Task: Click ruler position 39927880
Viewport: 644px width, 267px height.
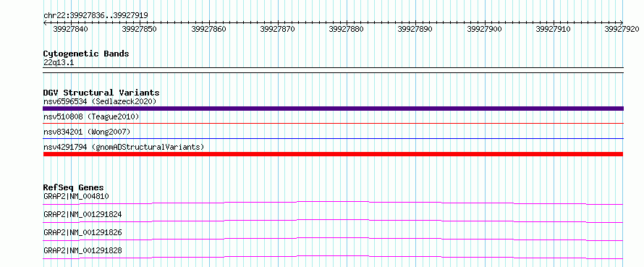Action: click(346, 29)
